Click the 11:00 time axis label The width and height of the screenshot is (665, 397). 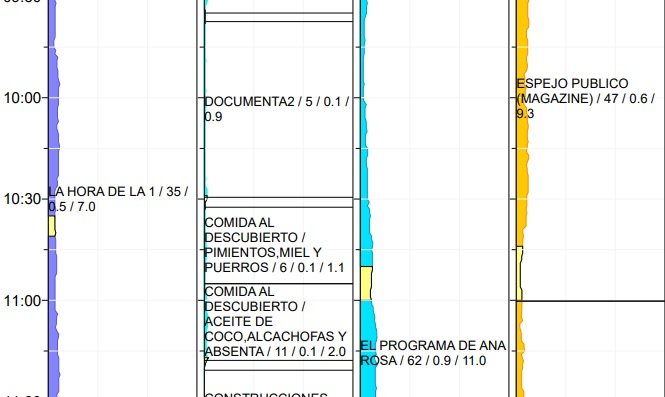pyautogui.click(x=22, y=301)
